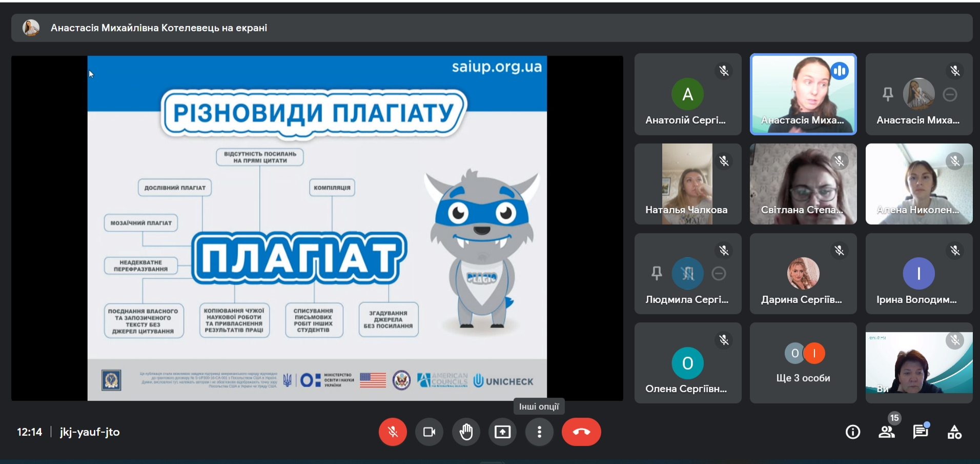
Task: Remove Людмила Сергі... tile with minus icon
Action: click(719, 274)
